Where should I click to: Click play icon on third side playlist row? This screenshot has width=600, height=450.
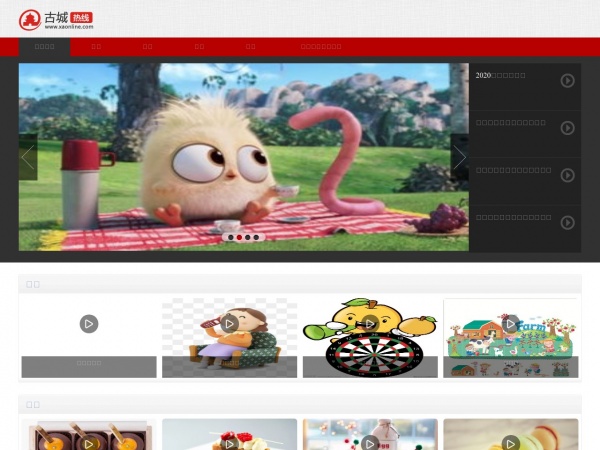tap(567, 175)
